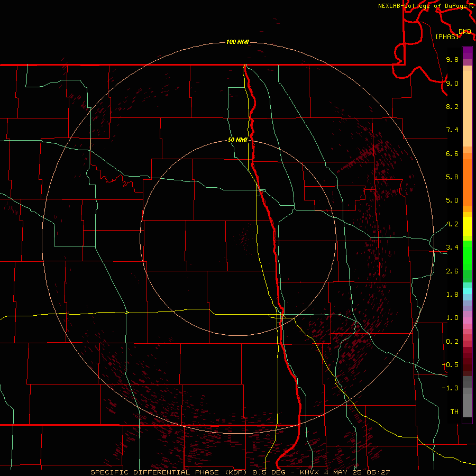
Task: Click the 5.0 value on color scale
Action: 452,200
